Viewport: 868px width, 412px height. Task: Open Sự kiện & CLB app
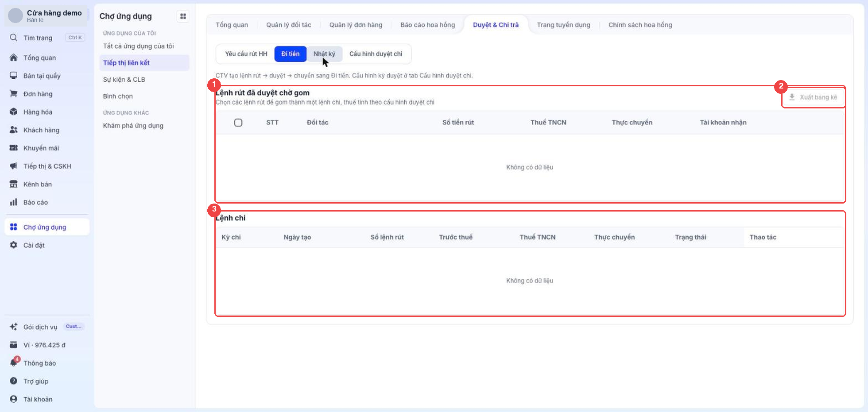pos(124,80)
